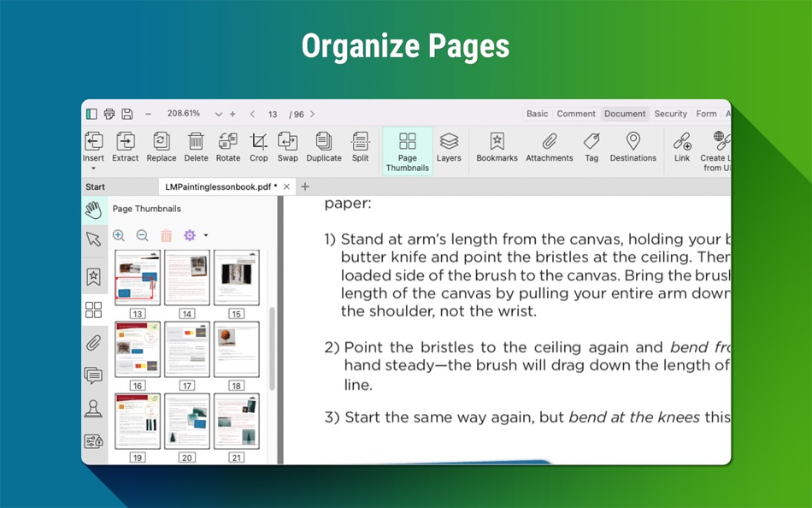Select the Hand tool in the sidebar
Screen dimensions: 812x508
(x=94, y=210)
